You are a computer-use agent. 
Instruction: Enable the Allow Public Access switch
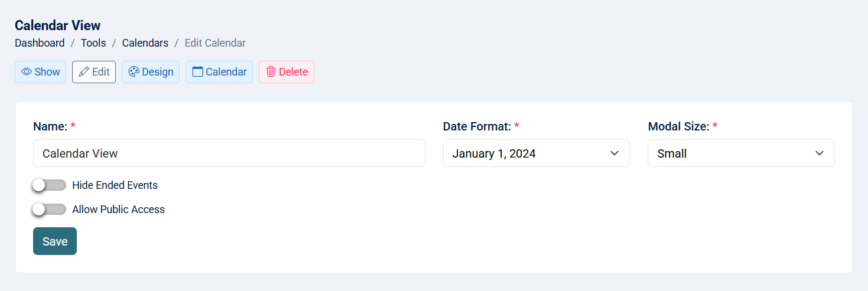50,210
